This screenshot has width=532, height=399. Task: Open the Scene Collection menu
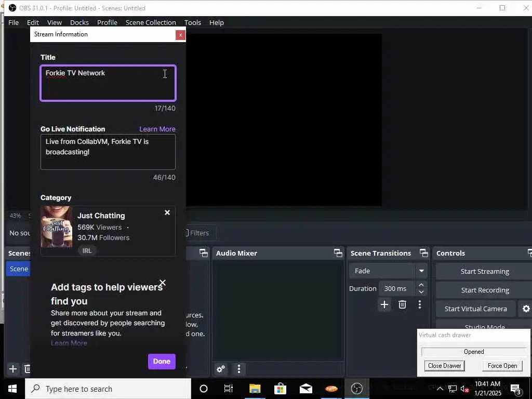coord(151,22)
